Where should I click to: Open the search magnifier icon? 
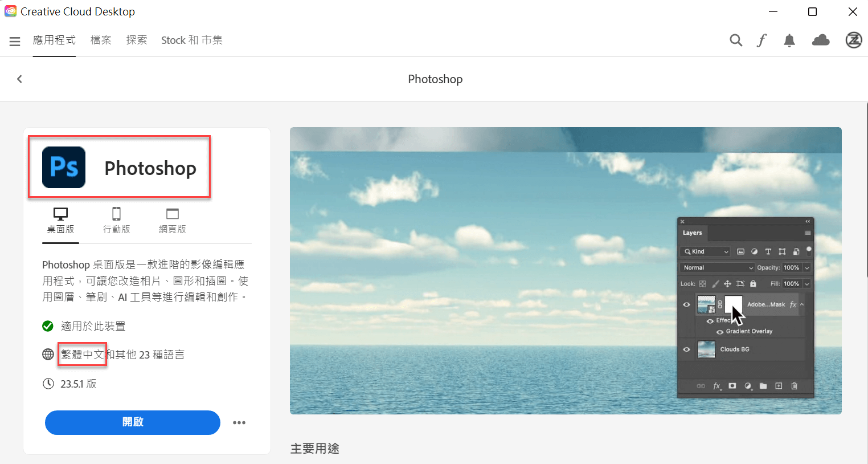pos(736,40)
